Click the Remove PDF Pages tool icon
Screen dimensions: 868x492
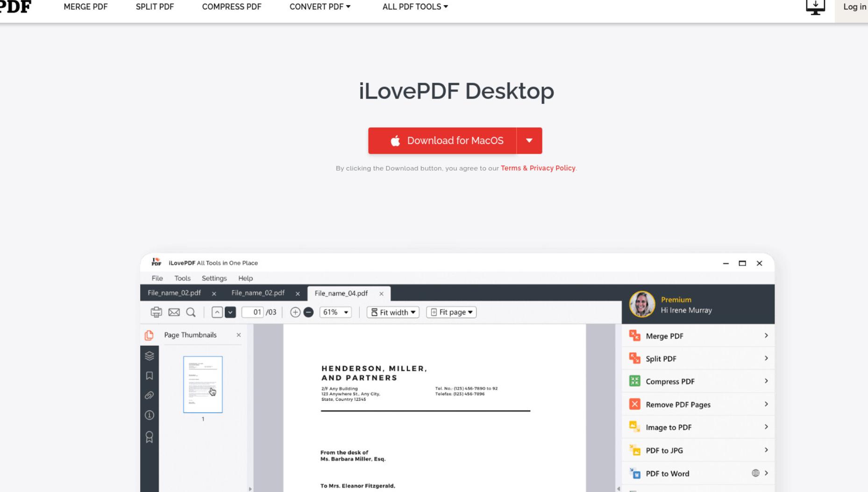634,404
